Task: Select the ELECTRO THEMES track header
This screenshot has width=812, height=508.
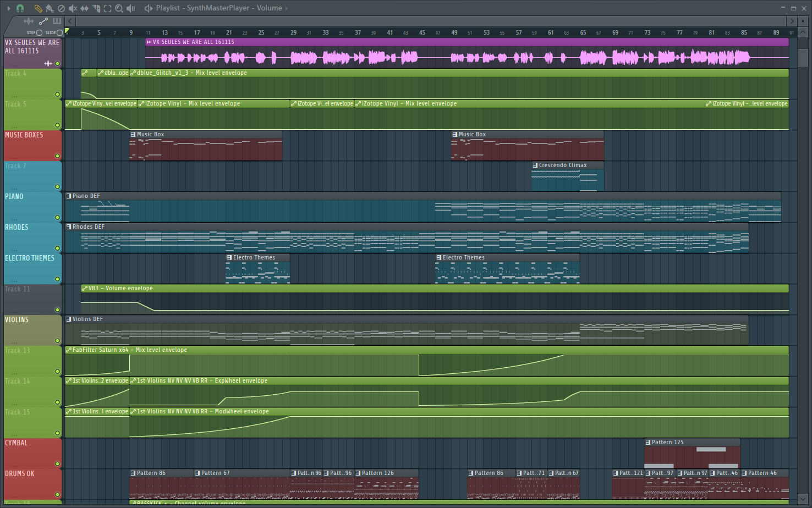Action: (32, 269)
